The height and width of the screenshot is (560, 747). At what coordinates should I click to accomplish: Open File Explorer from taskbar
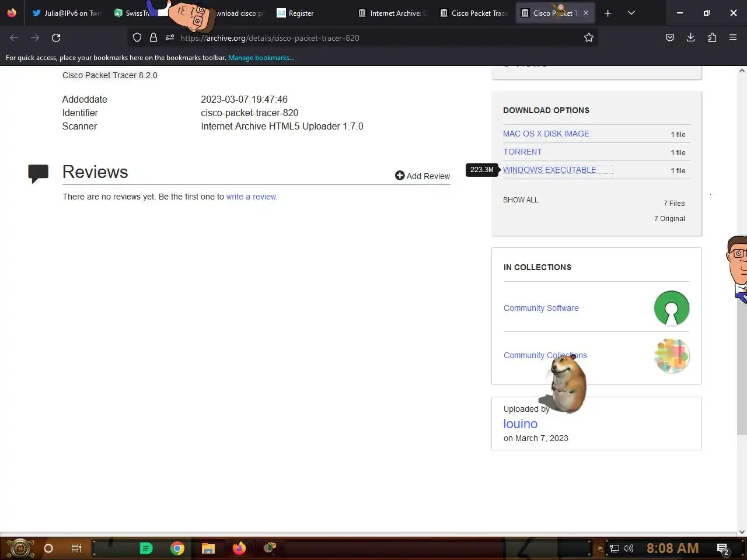pos(208,548)
